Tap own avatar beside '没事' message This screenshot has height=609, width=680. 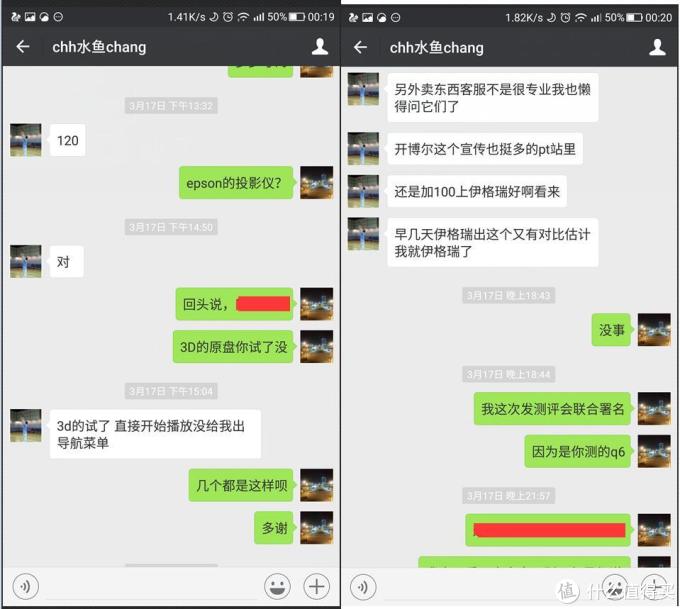click(x=654, y=330)
